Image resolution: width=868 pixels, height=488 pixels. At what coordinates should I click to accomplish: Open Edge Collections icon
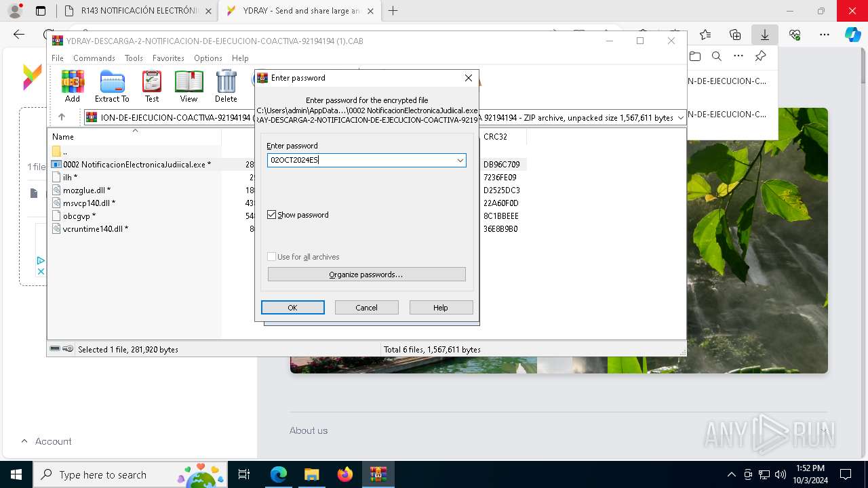[735, 35]
